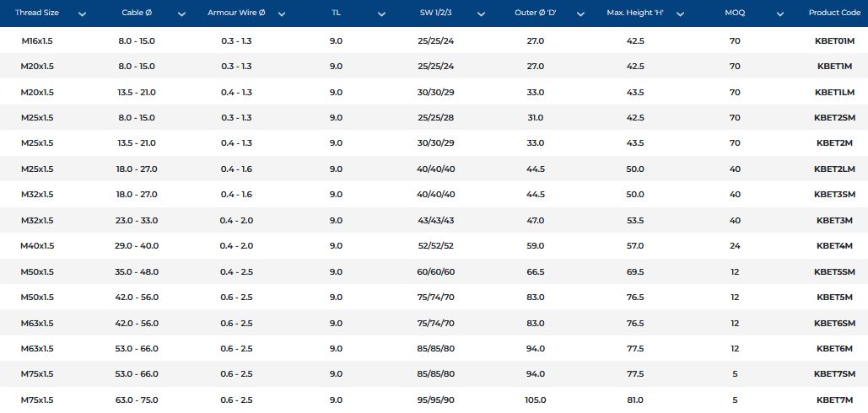Image resolution: width=868 pixels, height=413 pixels.
Task: Click SW value 60/60/60
Action: [435, 272]
